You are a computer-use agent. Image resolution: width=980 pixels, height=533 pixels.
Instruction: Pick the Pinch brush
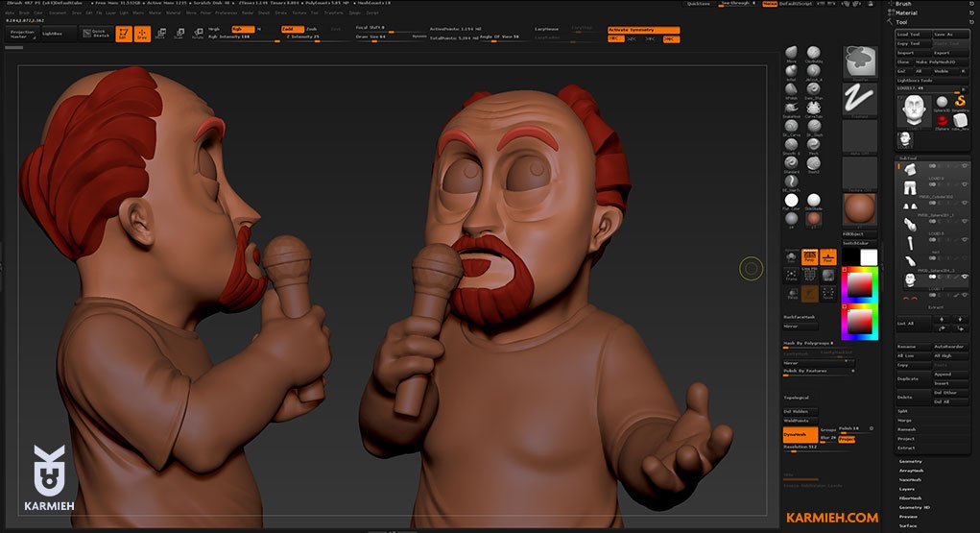[813, 144]
